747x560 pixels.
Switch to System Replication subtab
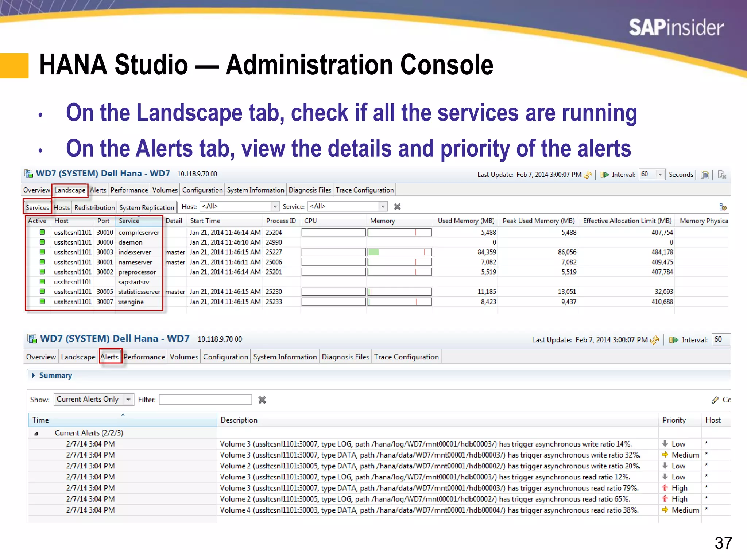147,207
